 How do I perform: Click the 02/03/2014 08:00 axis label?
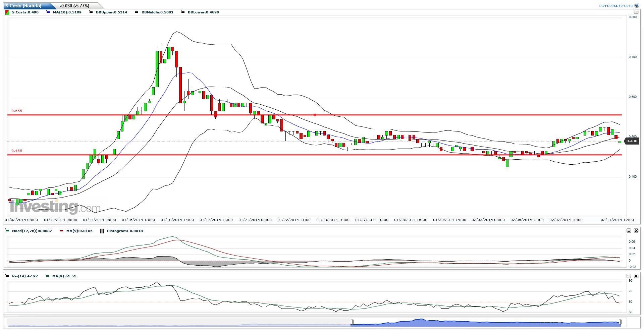point(488,220)
